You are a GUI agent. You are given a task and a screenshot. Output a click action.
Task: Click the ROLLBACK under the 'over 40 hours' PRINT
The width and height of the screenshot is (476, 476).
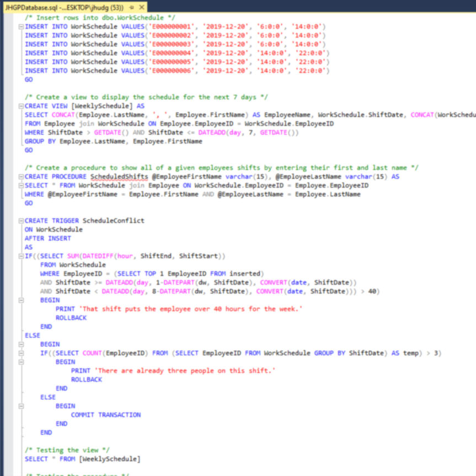pyautogui.click(x=71, y=318)
